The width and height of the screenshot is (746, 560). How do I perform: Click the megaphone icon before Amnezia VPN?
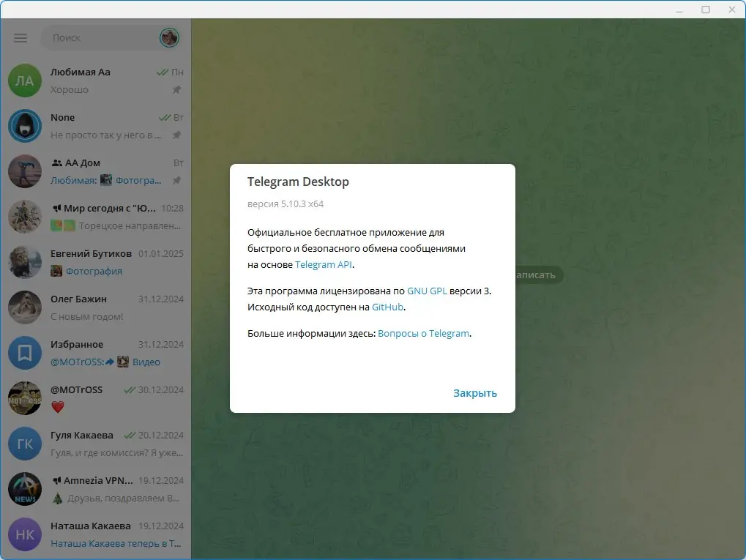(56, 480)
